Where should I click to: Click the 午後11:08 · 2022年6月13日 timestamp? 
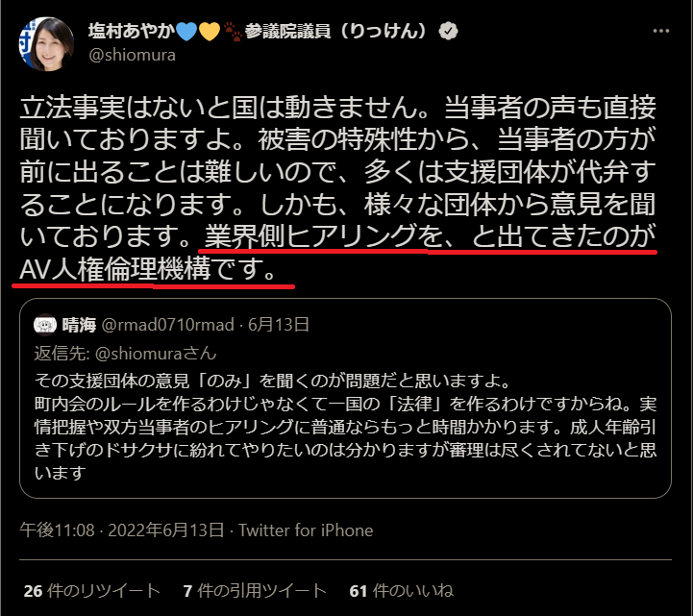121,530
